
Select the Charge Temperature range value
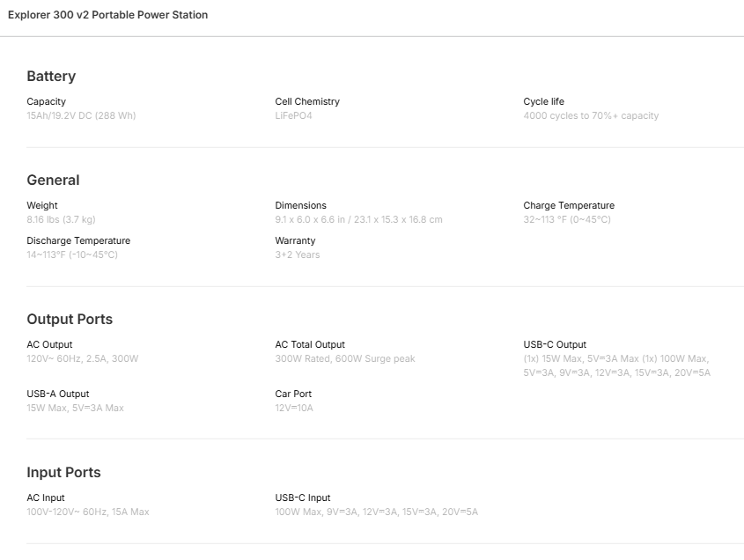pos(566,219)
